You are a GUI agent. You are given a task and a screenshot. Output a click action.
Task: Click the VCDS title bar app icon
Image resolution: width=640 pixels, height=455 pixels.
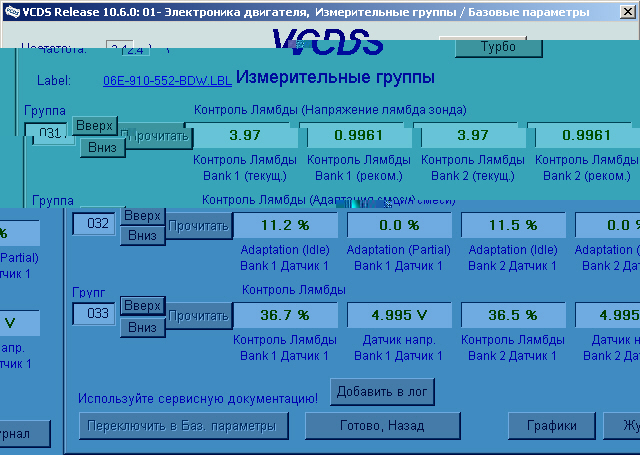(12, 12)
